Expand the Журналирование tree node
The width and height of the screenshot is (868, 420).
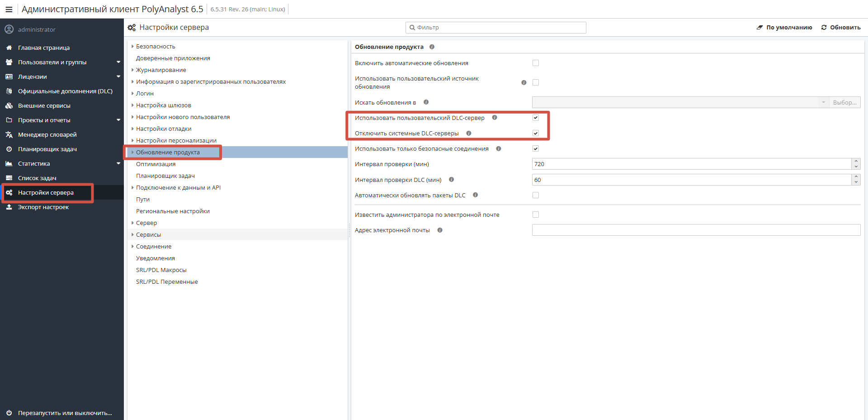[132, 70]
